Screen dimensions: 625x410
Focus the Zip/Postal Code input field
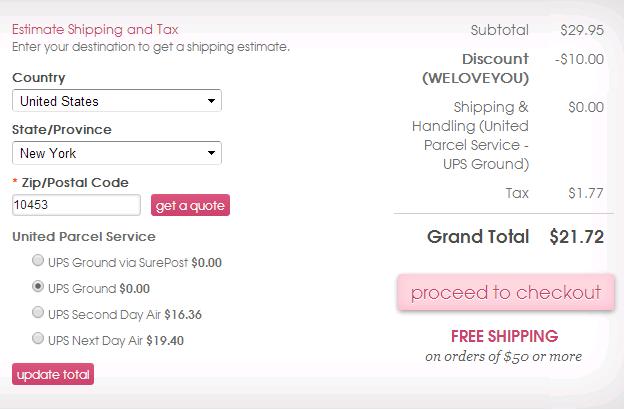76,205
